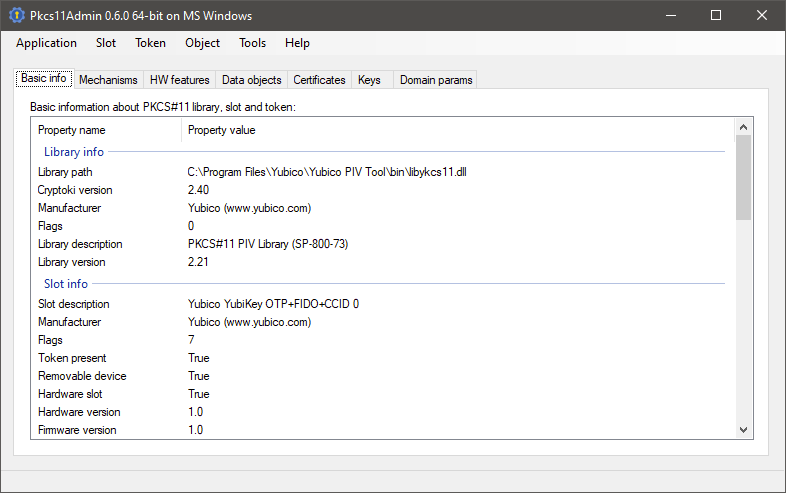
Task: Switch to the Mechanisms tab
Action: coord(108,80)
